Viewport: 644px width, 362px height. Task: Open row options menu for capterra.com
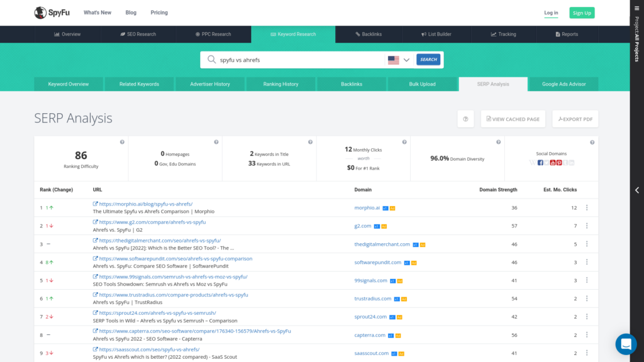pyautogui.click(x=587, y=335)
